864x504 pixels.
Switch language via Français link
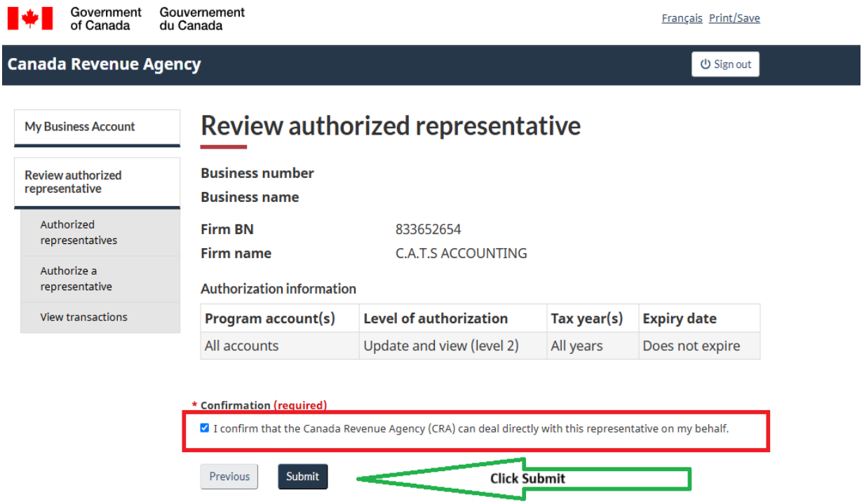coord(682,18)
